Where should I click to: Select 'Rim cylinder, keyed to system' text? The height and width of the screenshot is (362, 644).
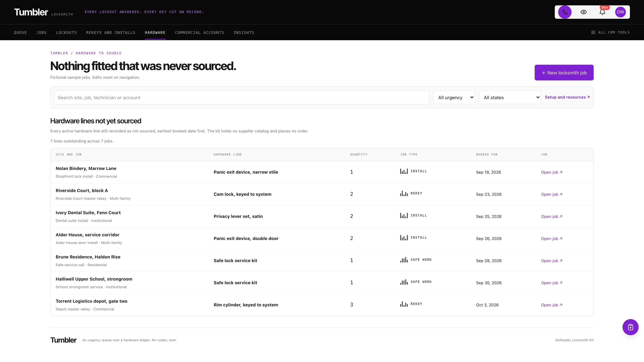[x=246, y=305]
